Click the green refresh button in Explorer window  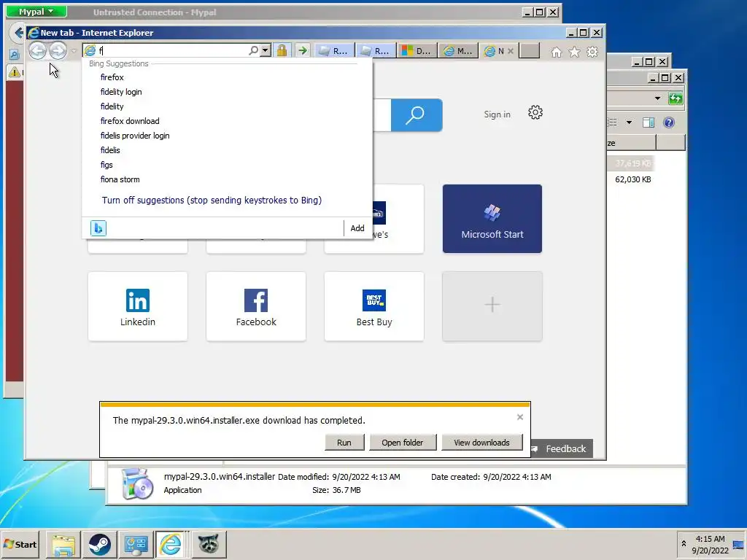tap(676, 98)
